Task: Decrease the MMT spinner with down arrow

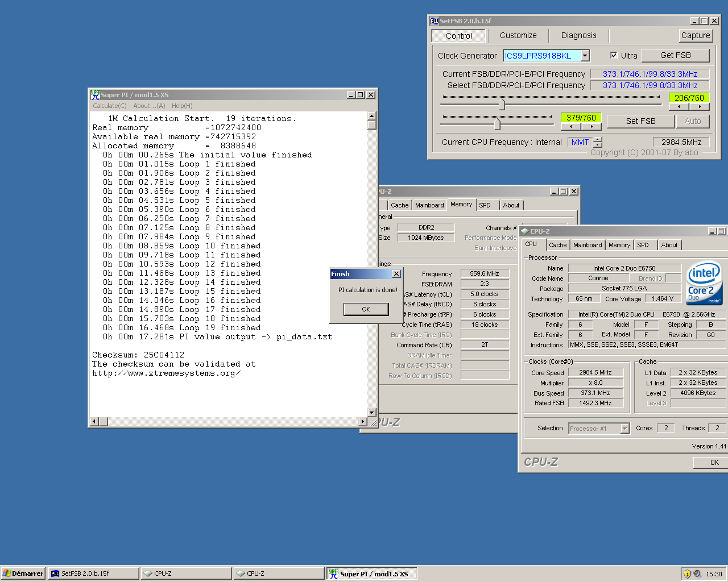Action: click(x=597, y=145)
